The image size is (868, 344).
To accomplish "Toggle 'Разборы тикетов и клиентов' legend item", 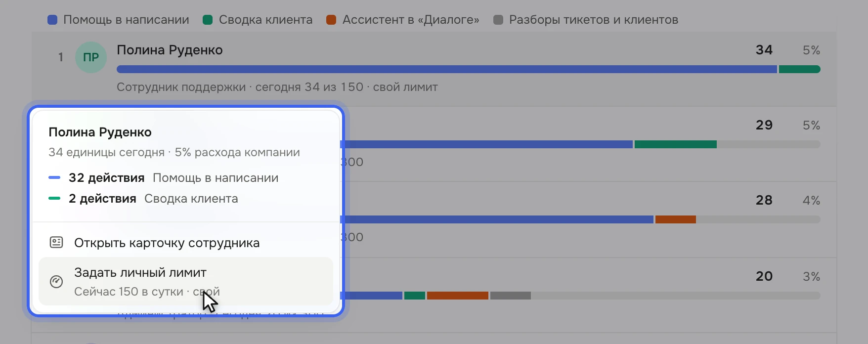I will point(586,20).
